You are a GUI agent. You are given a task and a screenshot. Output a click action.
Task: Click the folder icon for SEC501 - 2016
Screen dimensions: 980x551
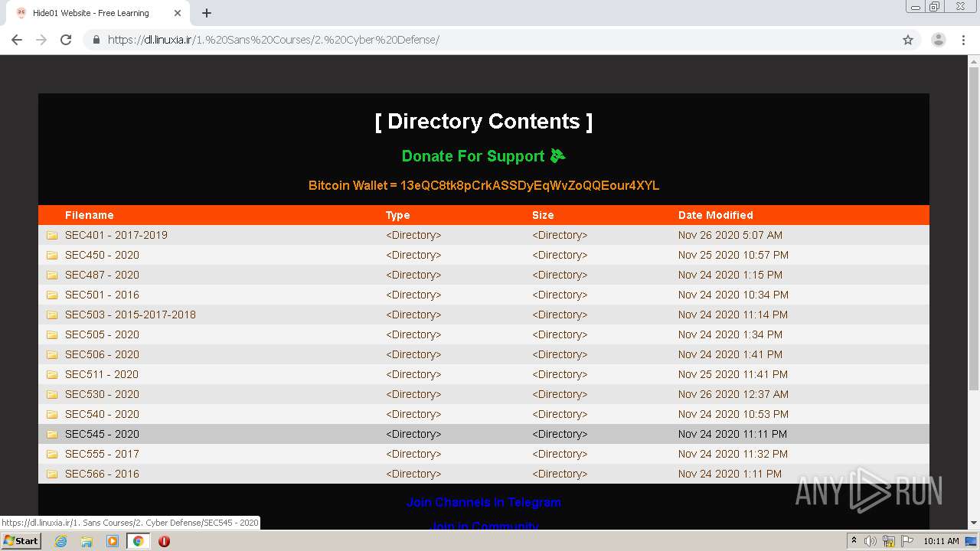(x=52, y=295)
